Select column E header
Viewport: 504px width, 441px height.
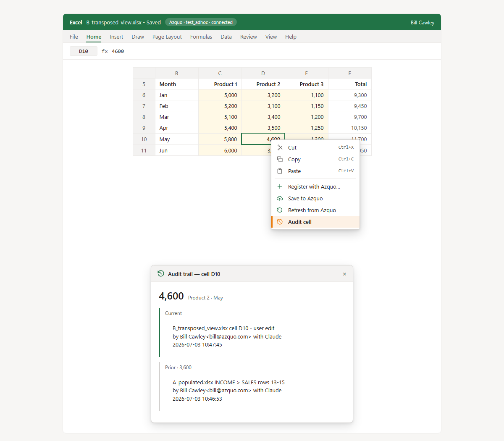(307, 73)
